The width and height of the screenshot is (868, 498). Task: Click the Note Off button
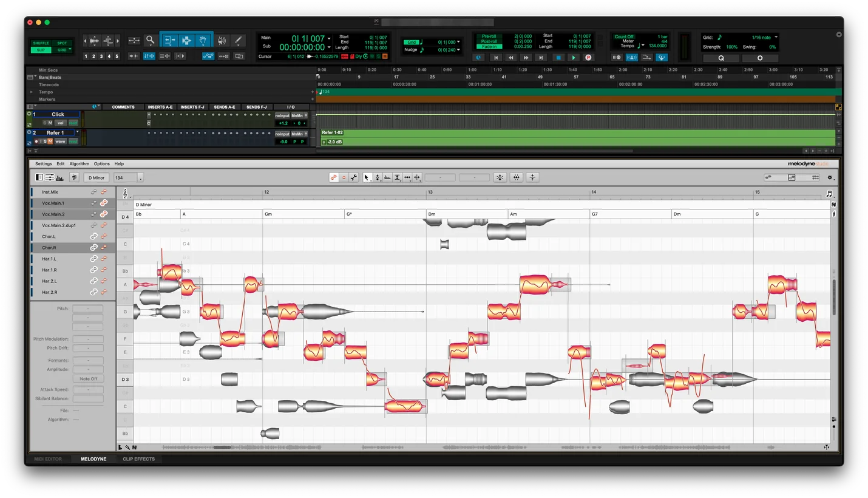(x=88, y=378)
